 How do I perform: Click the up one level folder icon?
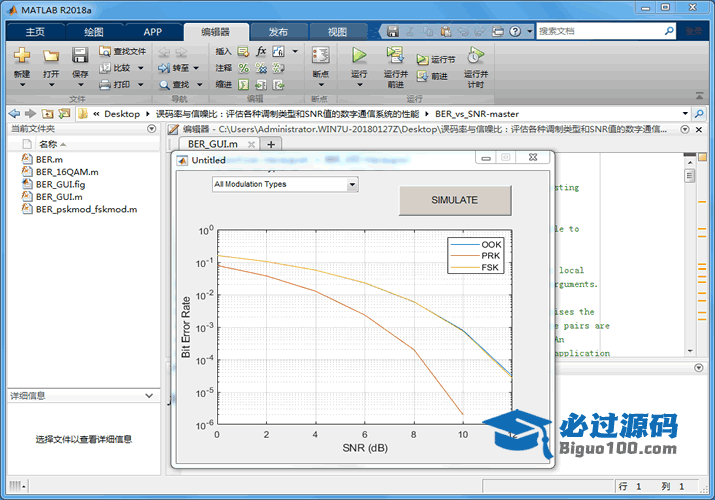pyautogui.click(x=47, y=113)
